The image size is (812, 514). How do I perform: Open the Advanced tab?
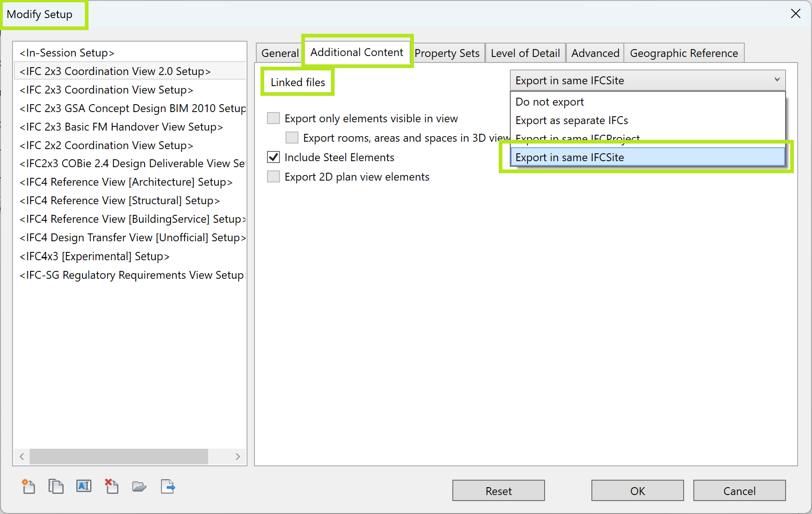pyautogui.click(x=595, y=53)
